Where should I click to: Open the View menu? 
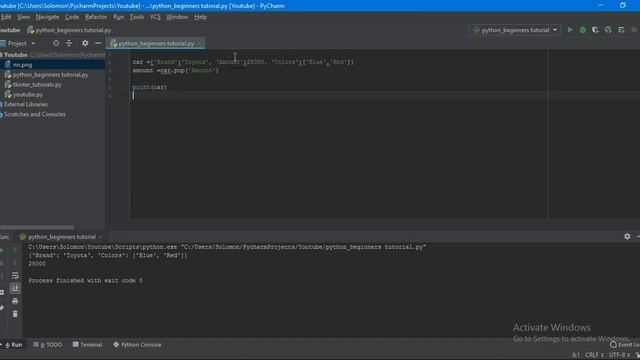click(24, 17)
